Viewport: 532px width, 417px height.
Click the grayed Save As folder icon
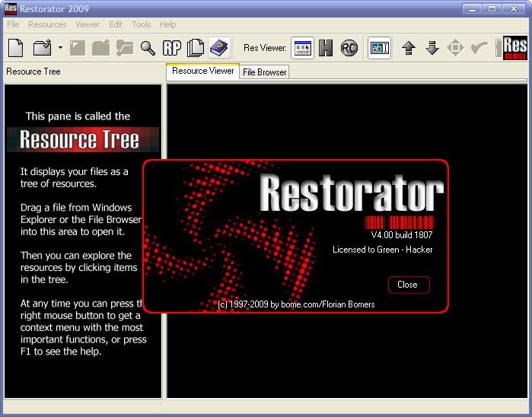coord(100,48)
